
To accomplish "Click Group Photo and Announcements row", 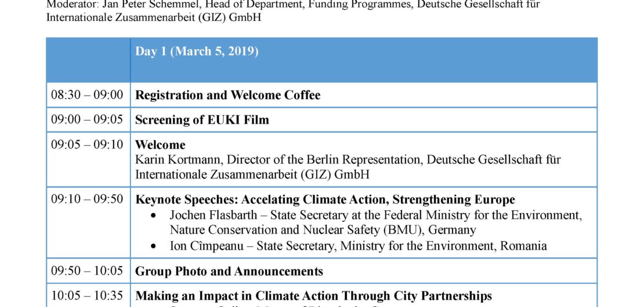I will coord(229,271).
